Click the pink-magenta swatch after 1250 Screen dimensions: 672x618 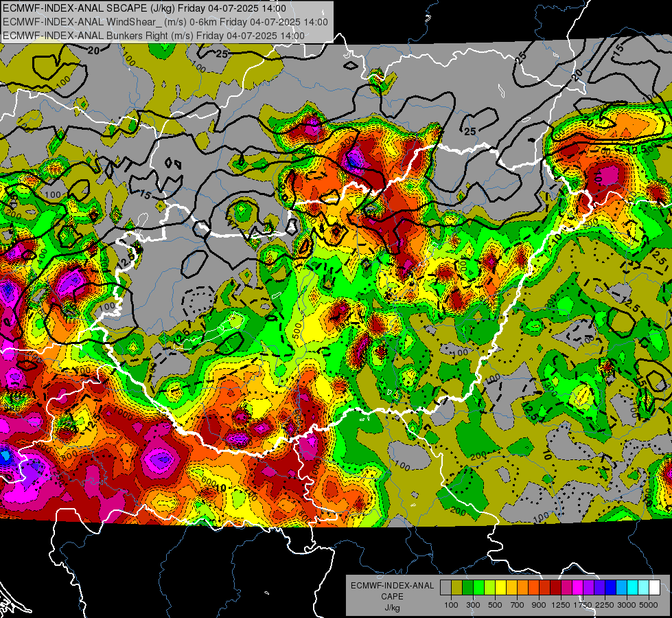(566, 587)
